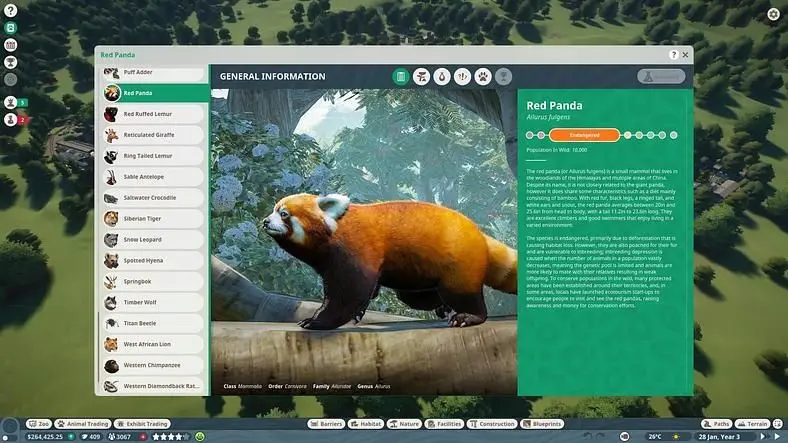Open the help icon in the top-left sidebar
The width and height of the screenshot is (788, 443).
coord(10,10)
